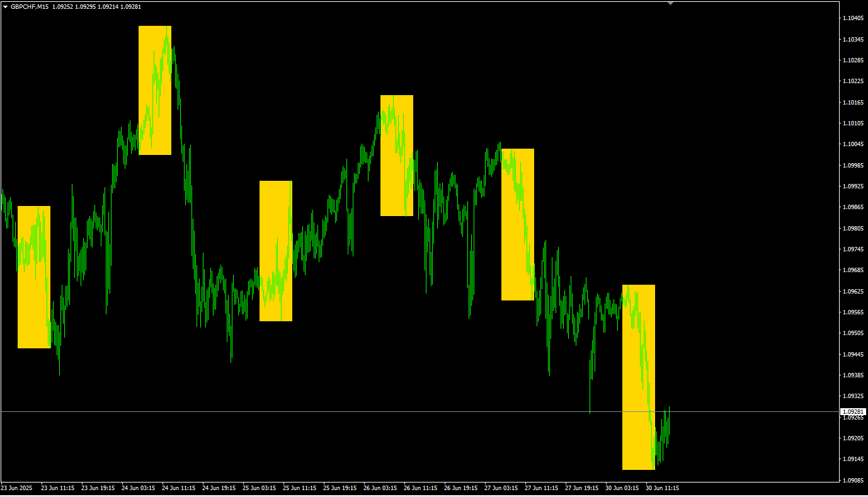Click the 1.09145 price axis label

(x=854, y=459)
